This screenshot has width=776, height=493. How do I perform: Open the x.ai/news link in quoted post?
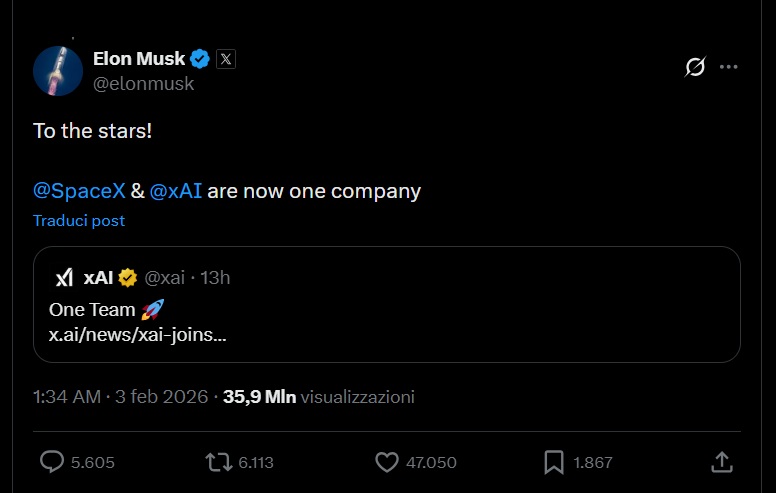click(137, 335)
